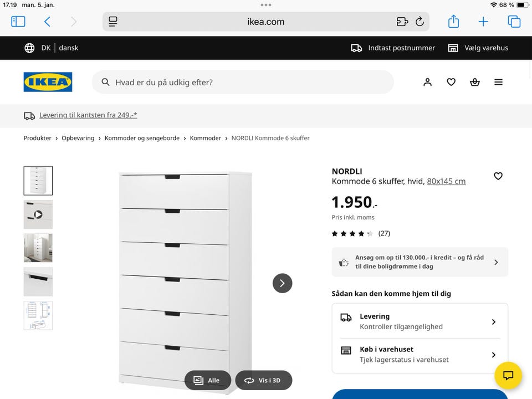532x399 pixels.
Task: Click Indtast postnummer
Action: (x=393, y=48)
